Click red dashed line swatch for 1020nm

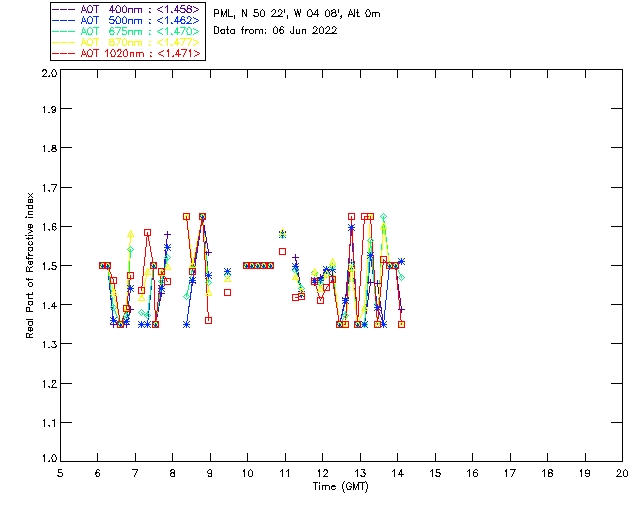pos(64,53)
